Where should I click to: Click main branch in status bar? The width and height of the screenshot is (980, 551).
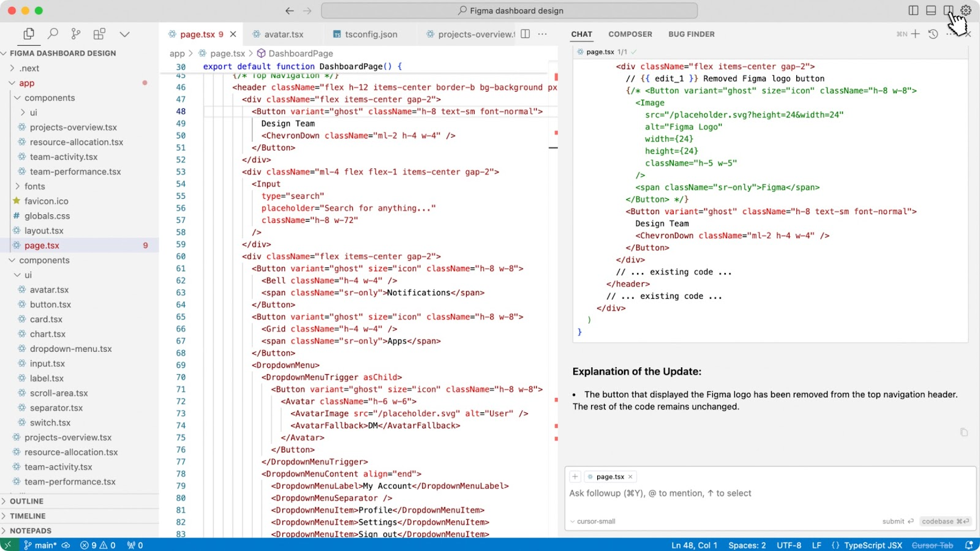click(x=40, y=545)
